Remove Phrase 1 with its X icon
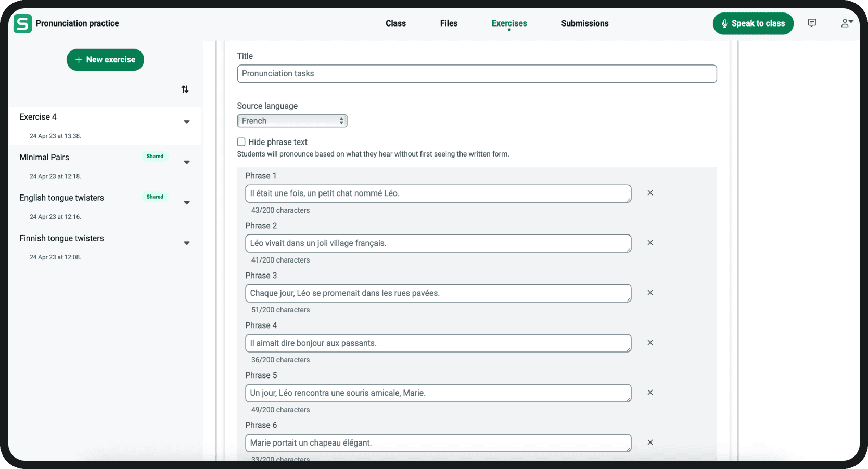 tap(650, 193)
